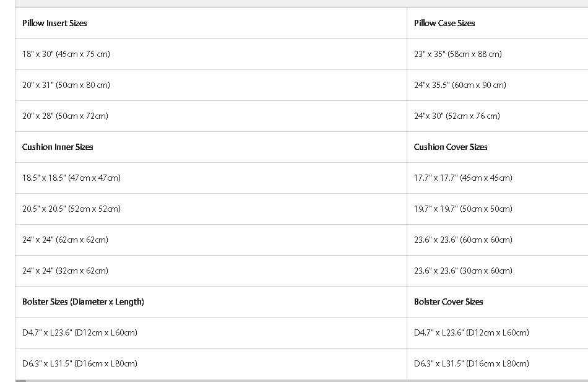Click the "Cushion Cover Sizes" heading

point(451,147)
